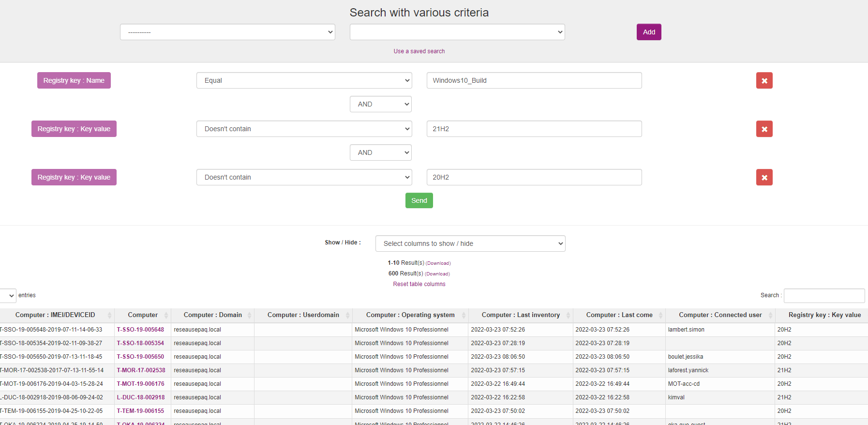Focus the 20H2 value input field

[534, 177]
